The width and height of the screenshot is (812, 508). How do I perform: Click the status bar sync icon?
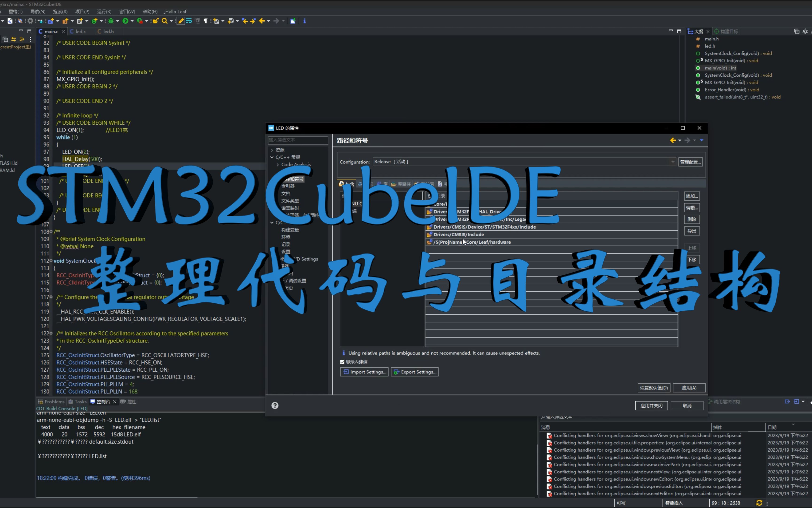759,503
